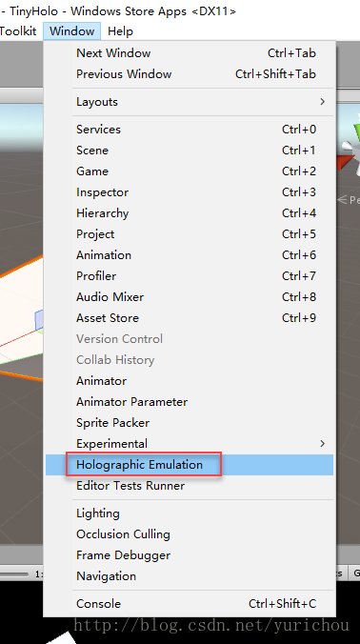The image size is (360, 644).
Task: Expand the Layouts submenu
Action: pyautogui.click(x=190, y=101)
